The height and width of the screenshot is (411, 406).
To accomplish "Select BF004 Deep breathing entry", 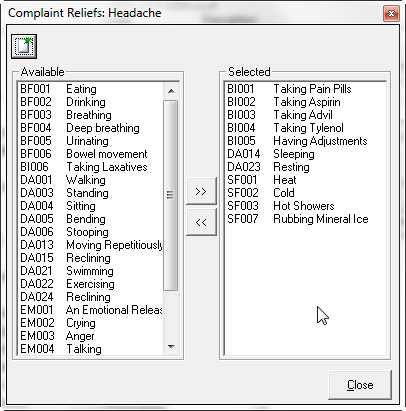I will tap(90, 128).
